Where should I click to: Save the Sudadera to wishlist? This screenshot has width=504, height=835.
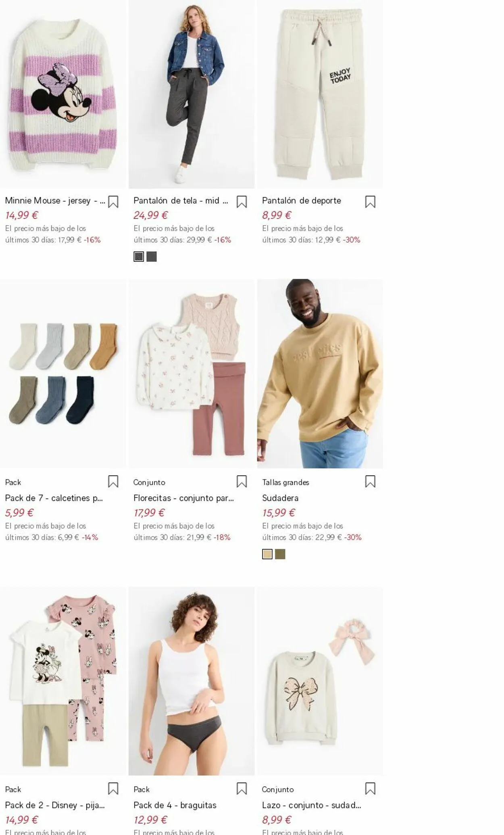coord(370,482)
